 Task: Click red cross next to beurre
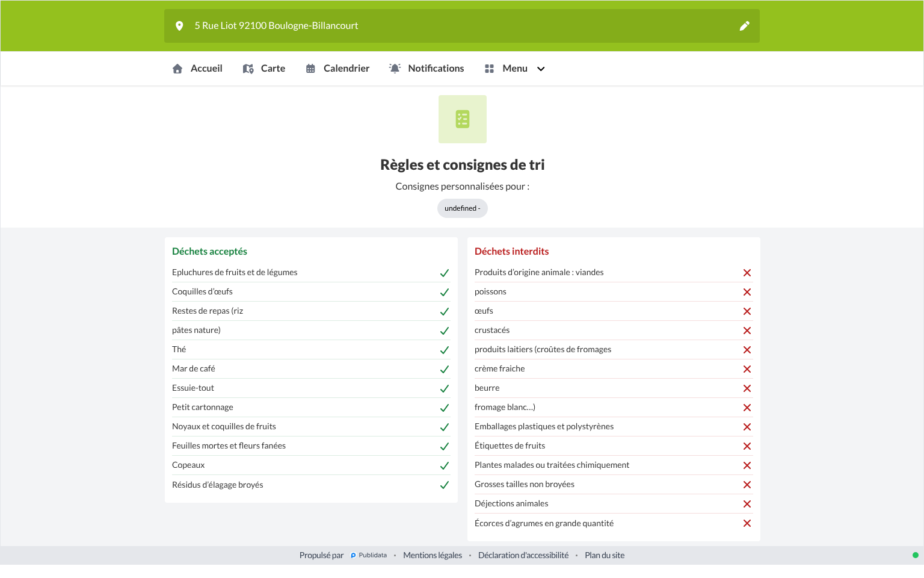(747, 388)
